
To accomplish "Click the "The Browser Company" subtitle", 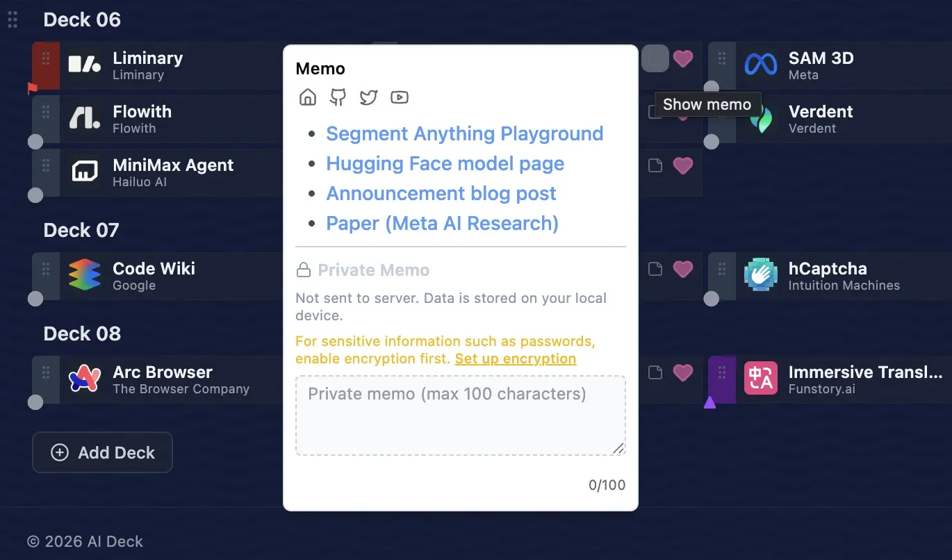I will coord(181,388).
